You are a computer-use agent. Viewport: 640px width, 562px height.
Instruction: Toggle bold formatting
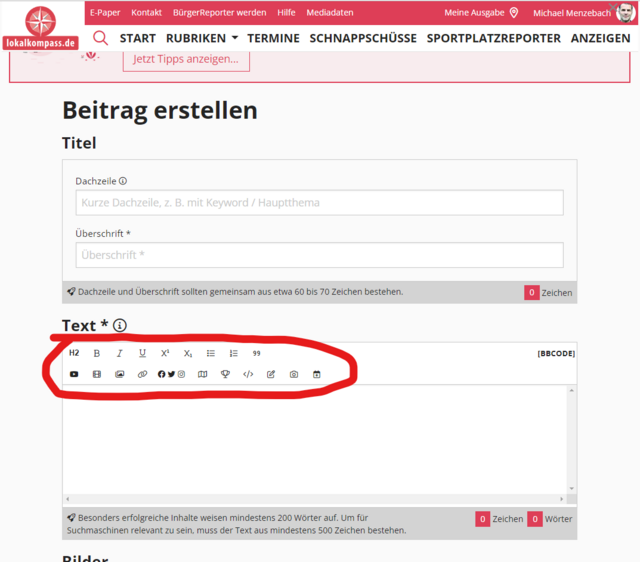tap(97, 353)
